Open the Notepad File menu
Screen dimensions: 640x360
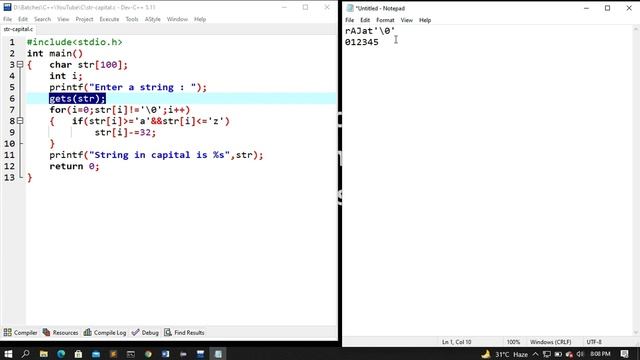coord(349,20)
